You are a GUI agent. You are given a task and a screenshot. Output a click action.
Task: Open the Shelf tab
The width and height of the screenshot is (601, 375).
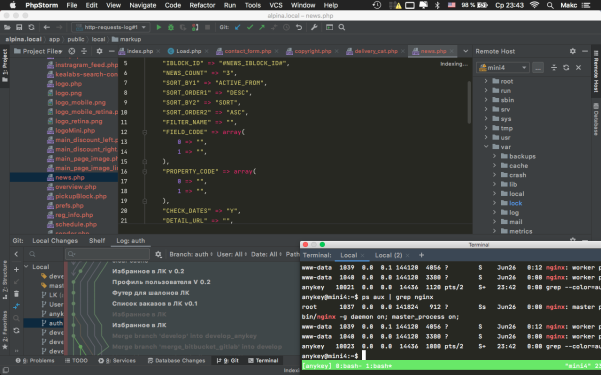coord(97,241)
